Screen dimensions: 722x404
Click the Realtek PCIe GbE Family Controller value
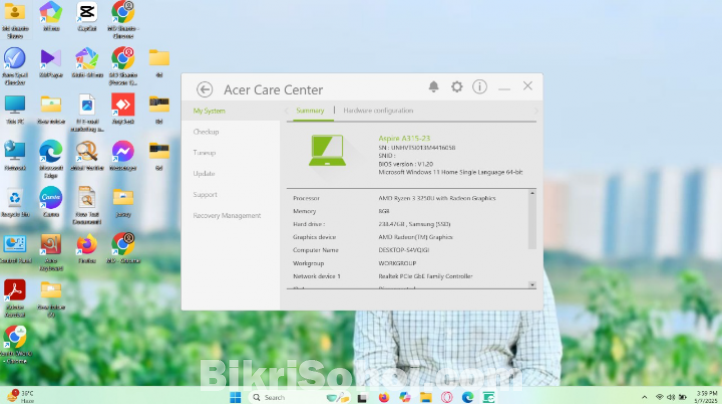[x=425, y=276]
